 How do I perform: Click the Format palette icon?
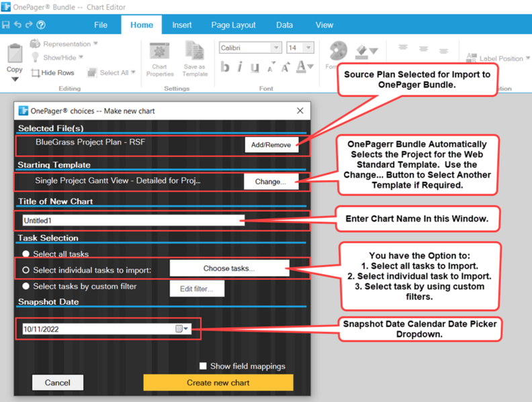tap(338, 52)
